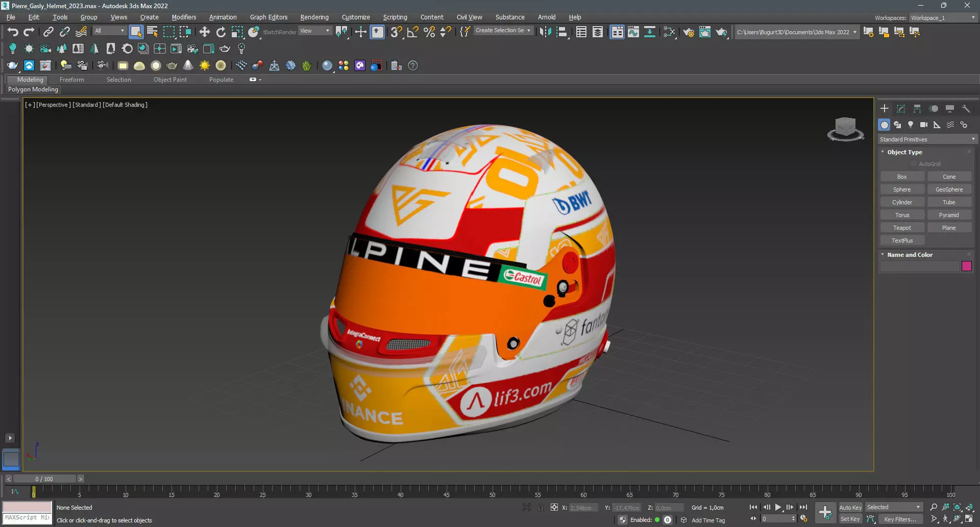Toggle the selection lock padlock
The image size is (980, 527).
(x=541, y=508)
